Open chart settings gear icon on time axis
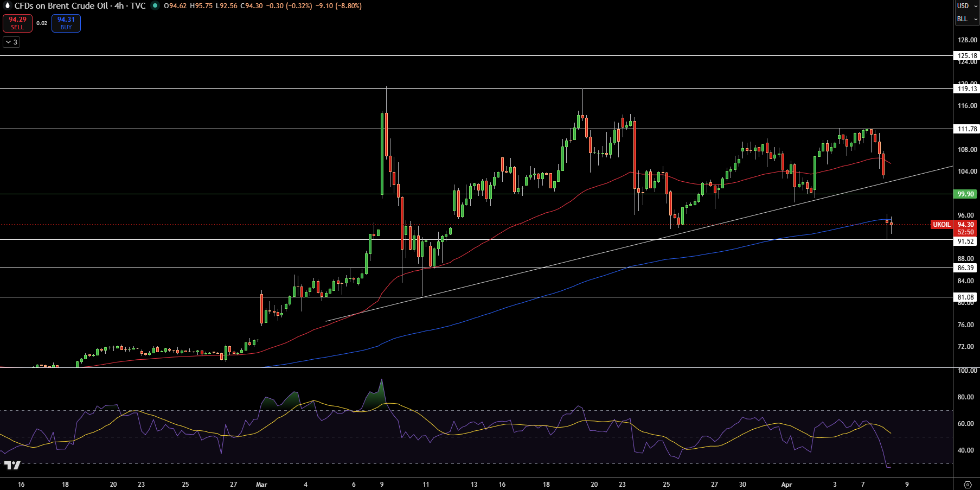This screenshot has width=980, height=490. 968,485
